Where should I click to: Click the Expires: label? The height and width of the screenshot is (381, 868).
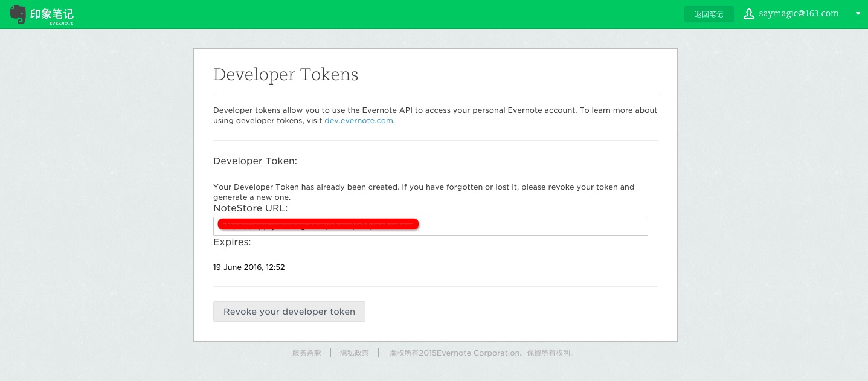[232, 242]
